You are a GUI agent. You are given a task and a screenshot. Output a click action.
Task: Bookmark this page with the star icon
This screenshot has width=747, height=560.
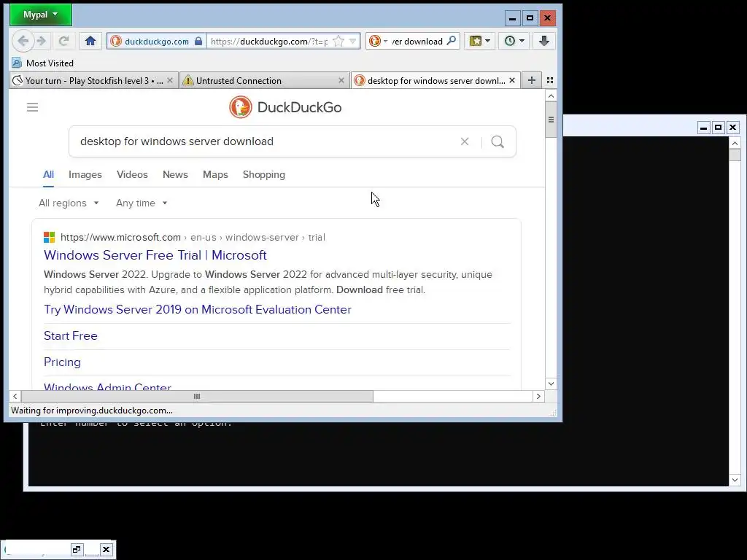[338, 42]
